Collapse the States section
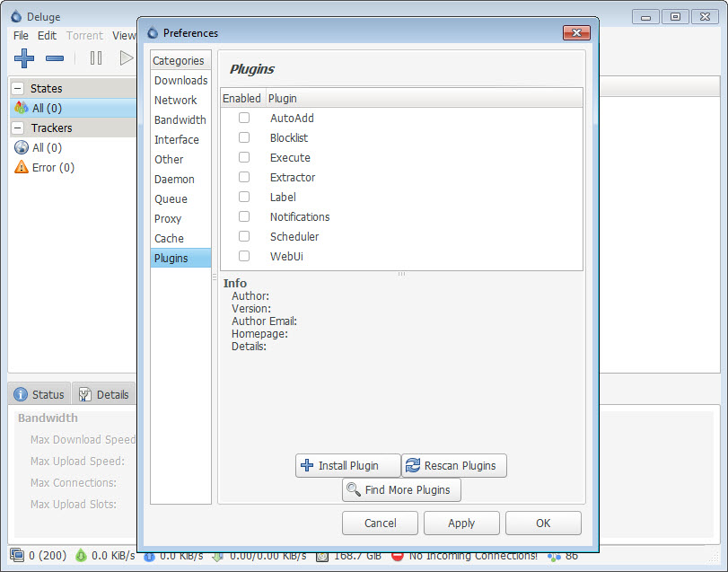 (x=18, y=88)
